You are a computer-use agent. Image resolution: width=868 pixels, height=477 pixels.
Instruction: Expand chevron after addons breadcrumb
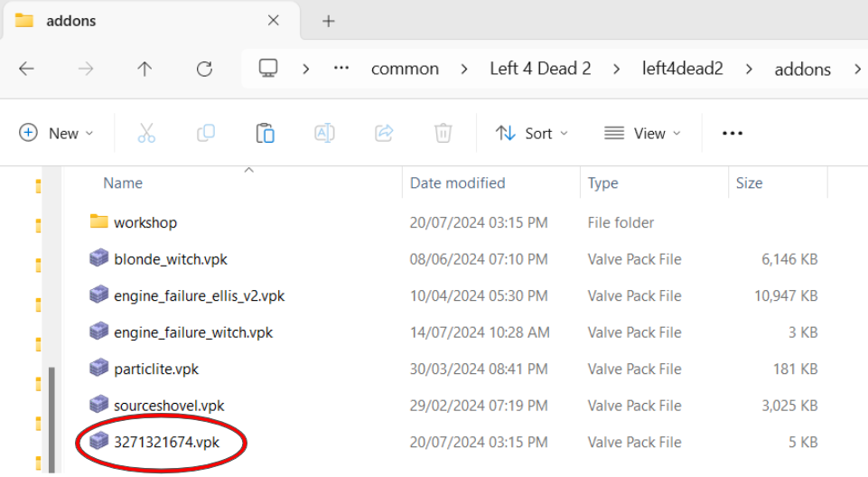pyautogui.click(x=857, y=70)
